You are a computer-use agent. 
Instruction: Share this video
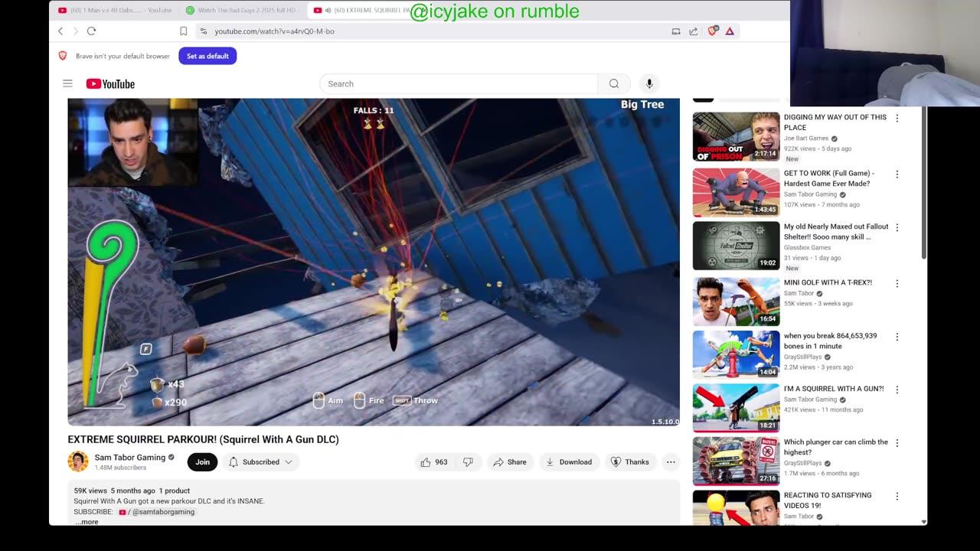coord(510,461)
